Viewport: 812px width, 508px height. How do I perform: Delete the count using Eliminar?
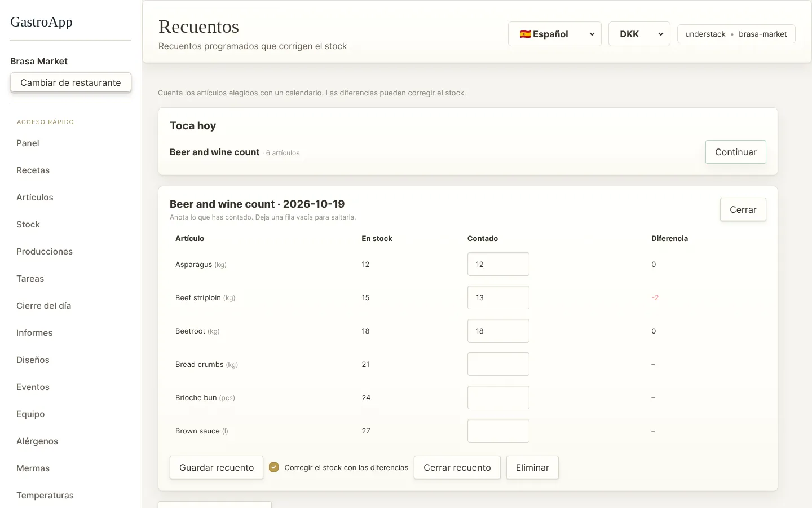click(532, 467)
